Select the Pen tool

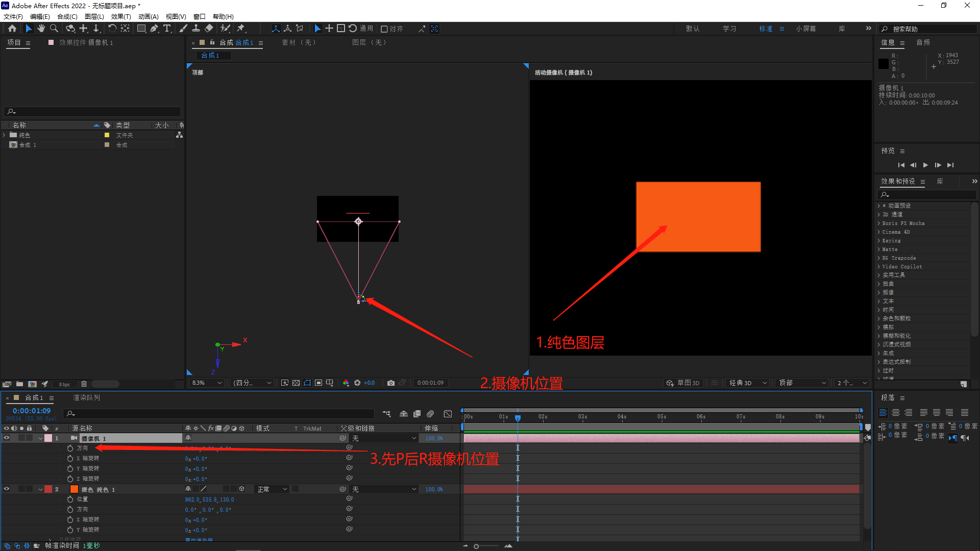(154, 29)
